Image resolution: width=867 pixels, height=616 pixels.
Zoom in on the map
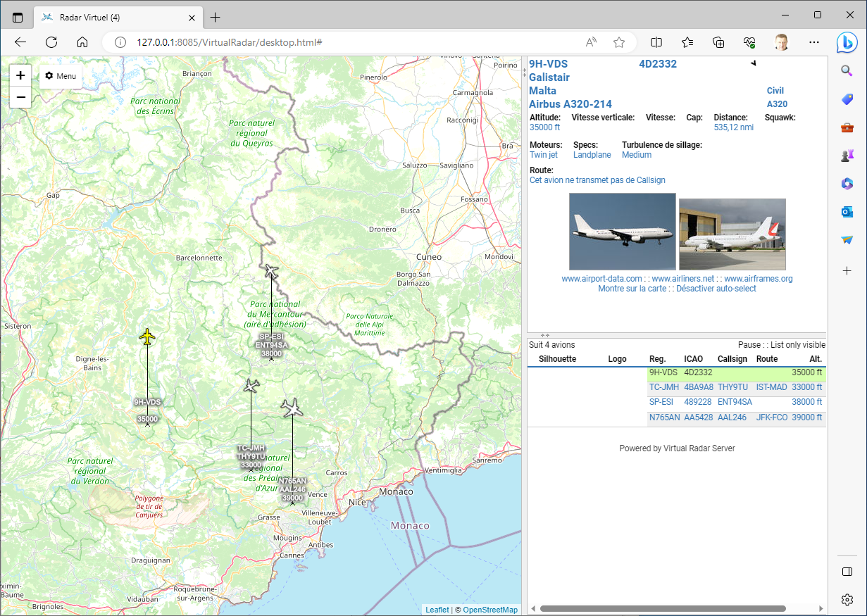(20, 75)
